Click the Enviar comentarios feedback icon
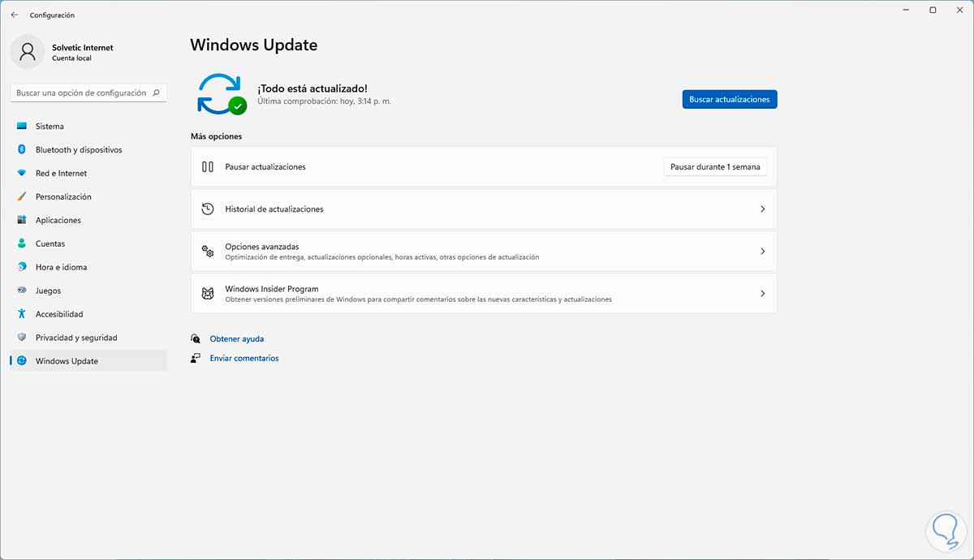This screenshot has height=560, width=974. coord(196,358)
